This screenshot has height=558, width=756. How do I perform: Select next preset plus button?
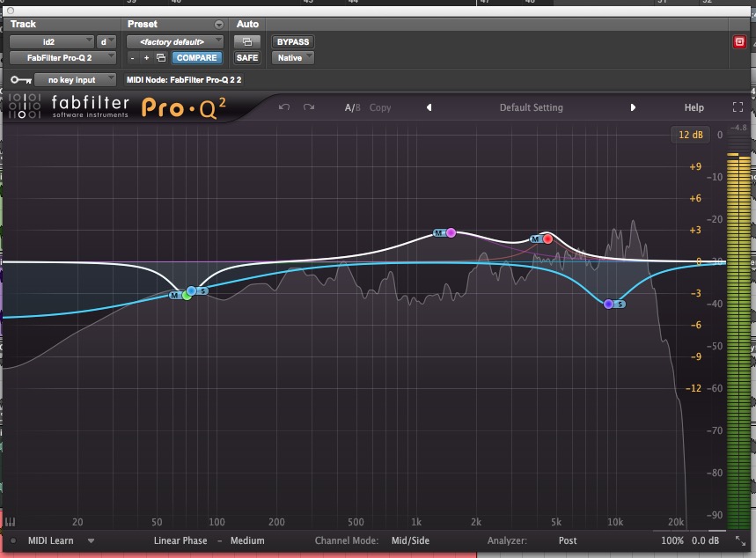pos(147,58)
